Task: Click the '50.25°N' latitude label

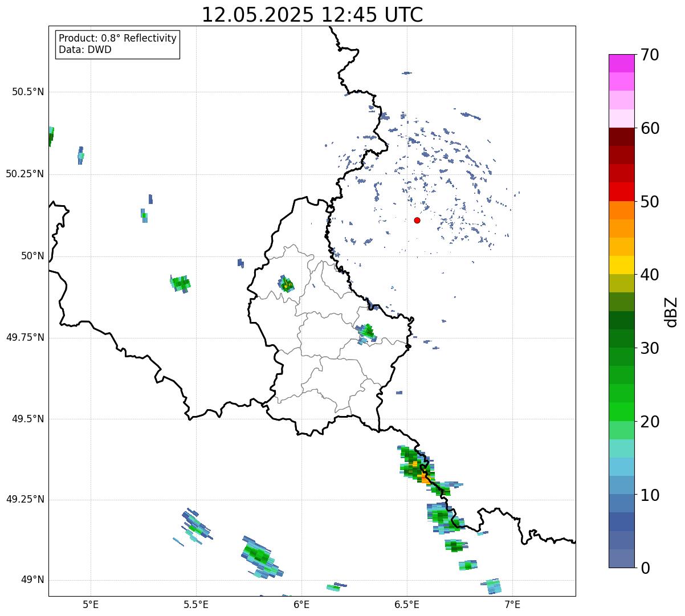Action: pyautogui.click(x=25, y=174)
